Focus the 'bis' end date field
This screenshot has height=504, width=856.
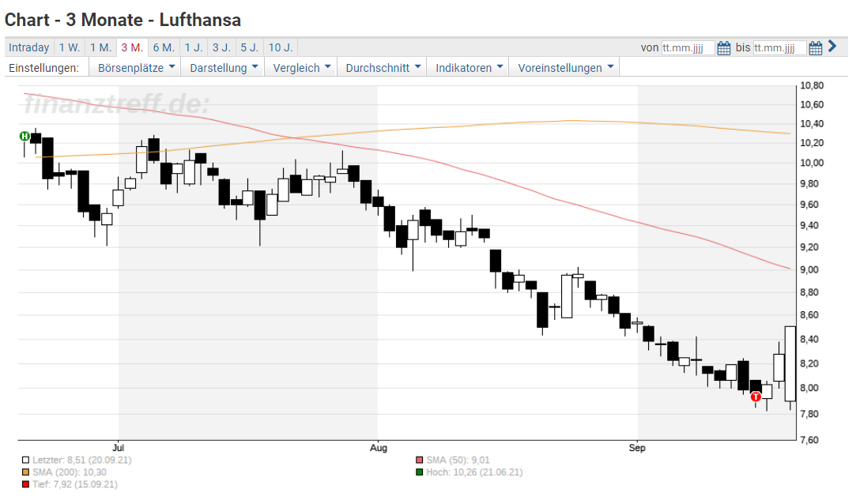pos(779,48)
